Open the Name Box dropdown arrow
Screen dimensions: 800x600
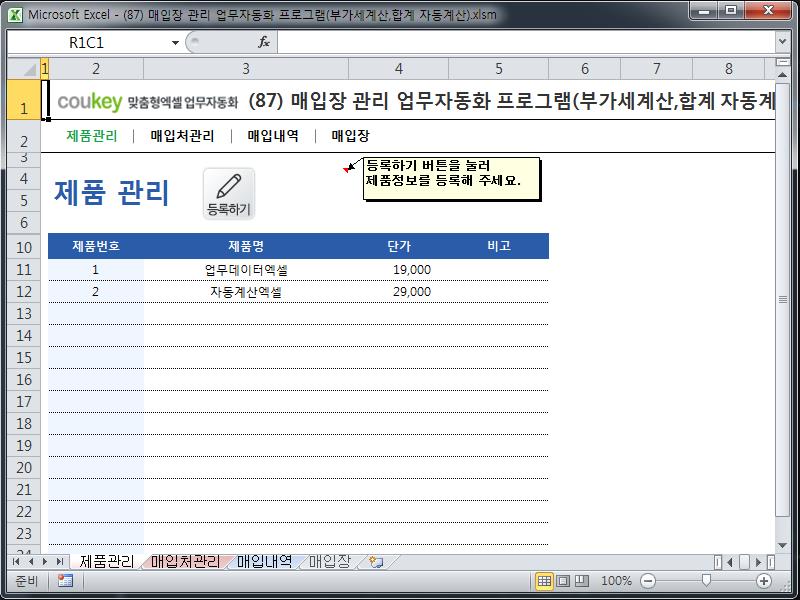175,43
